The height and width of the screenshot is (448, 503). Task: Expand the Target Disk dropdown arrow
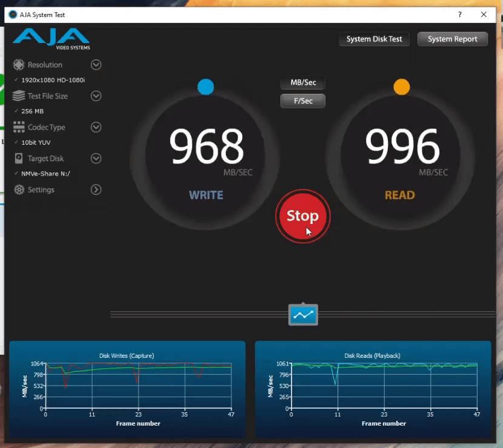pyautogui.click(x=96, y=158)
